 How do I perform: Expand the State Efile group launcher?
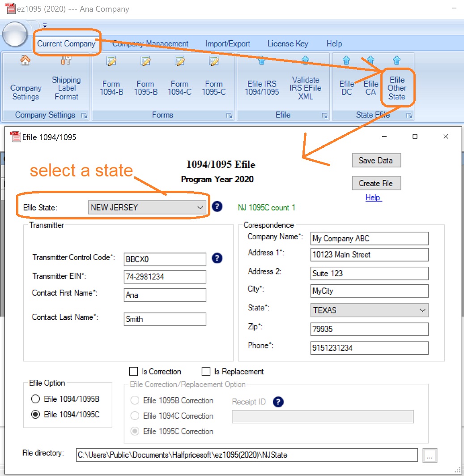pos(409,116)
